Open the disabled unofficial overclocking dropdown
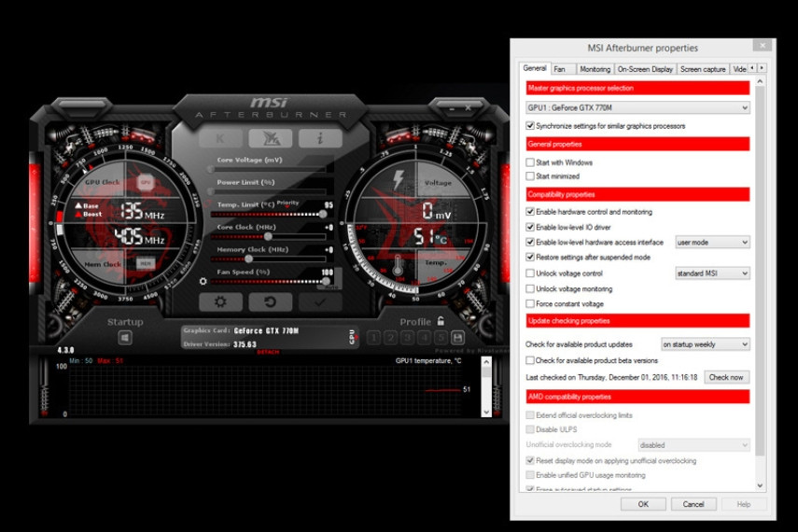This screenshot has height=532, width=798. pos(694,445)
